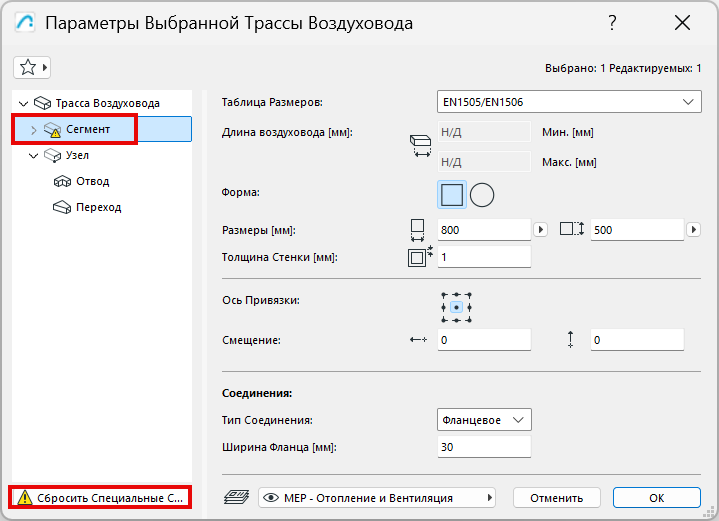Click the Выбрано: 1 Редактируемых: 1 text
719x521 pixels.
[623, 68]
